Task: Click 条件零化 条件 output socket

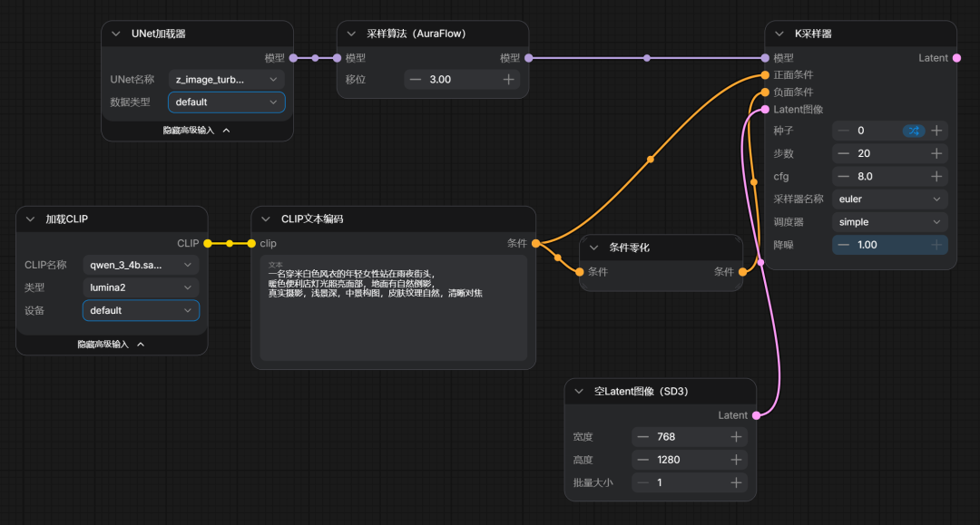Action: click(x=742, y=271)
